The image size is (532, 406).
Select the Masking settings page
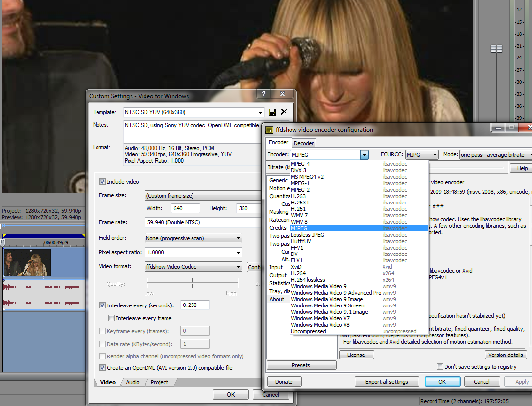tap(279, 212)
